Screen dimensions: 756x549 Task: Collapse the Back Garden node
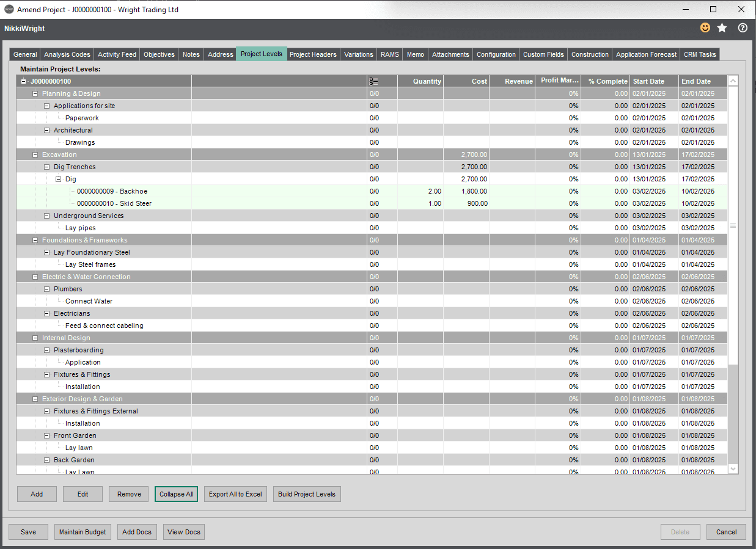(x=47, y=460)
